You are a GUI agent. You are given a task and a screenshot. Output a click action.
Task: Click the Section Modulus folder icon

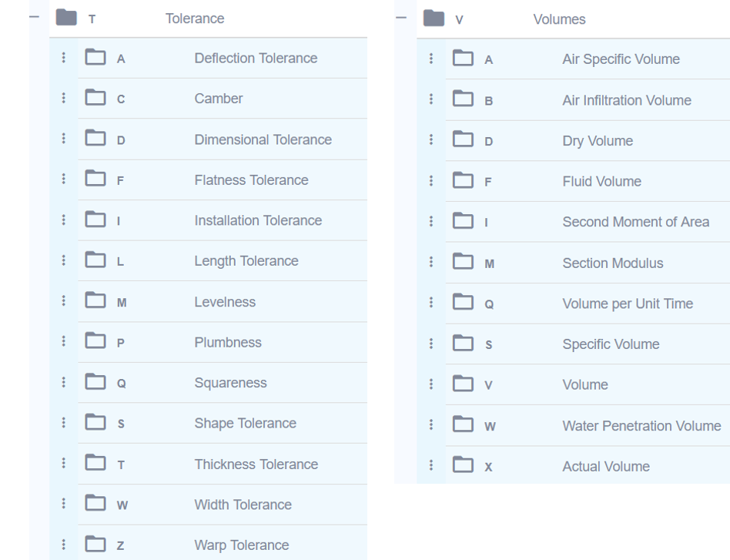[463, 263]
